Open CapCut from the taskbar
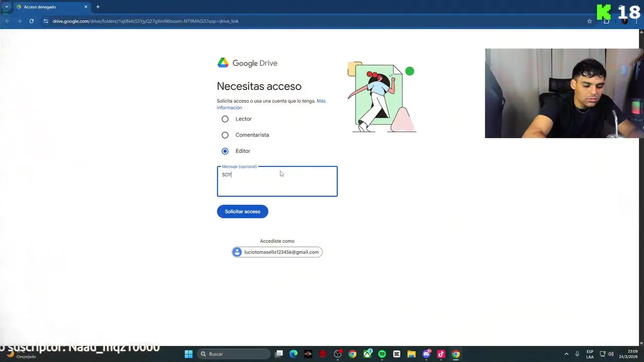This screenshot has height=362, width=644. (396, 354)
